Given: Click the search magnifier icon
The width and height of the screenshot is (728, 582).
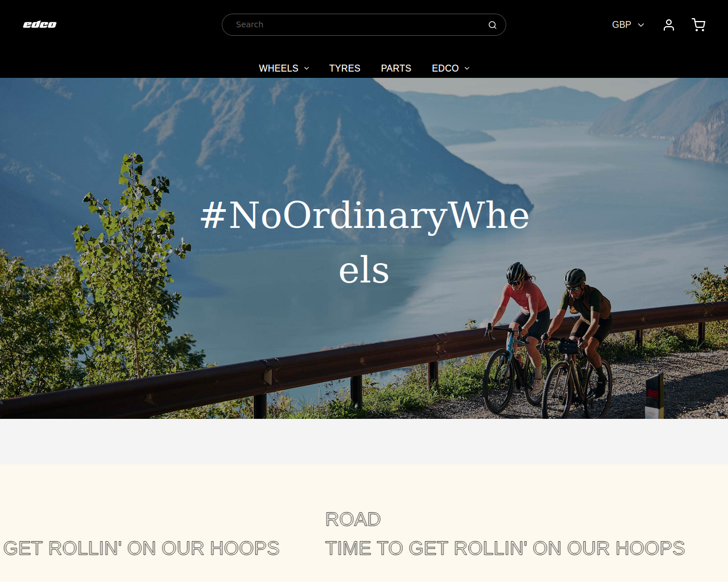Looking at the screenshot, I should click(x=493, y=25).
